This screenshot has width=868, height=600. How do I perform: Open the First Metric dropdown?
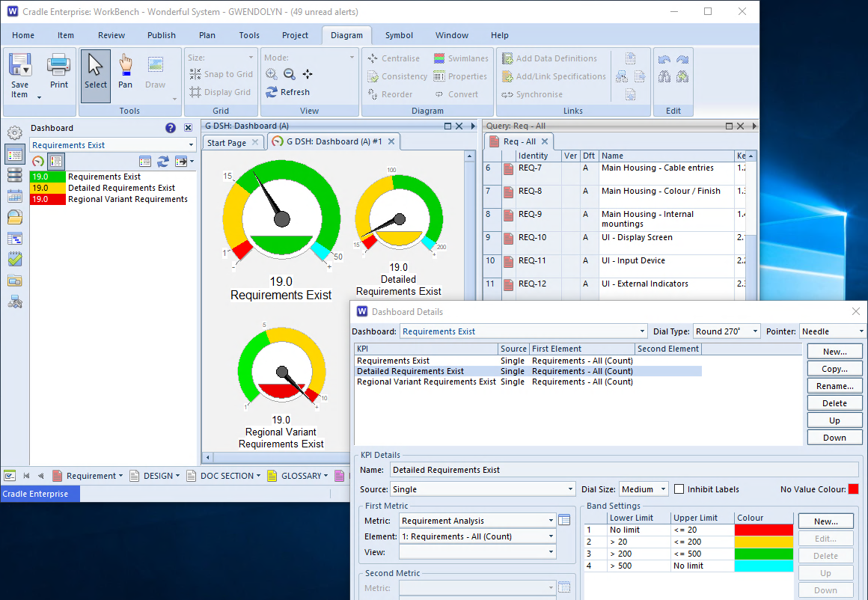pyautogui.click(x=551, y=520)
